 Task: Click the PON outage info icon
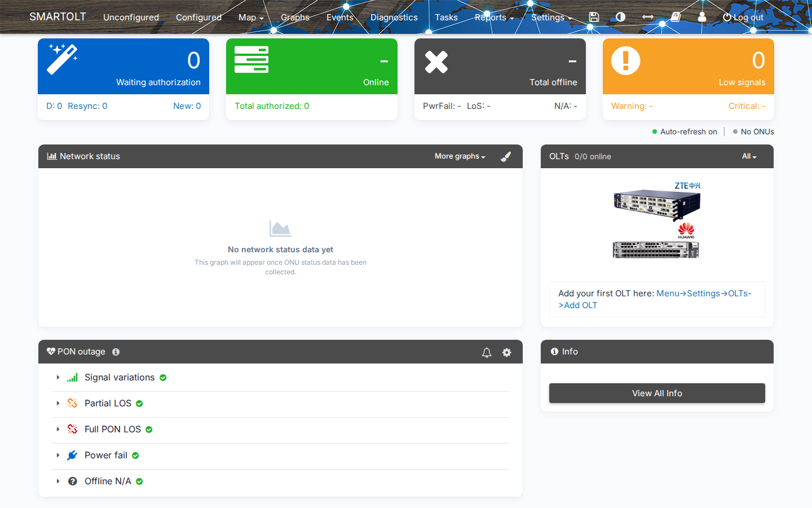click(116, 352)
